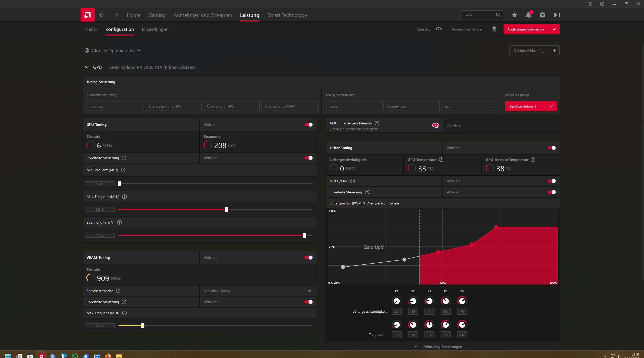Click the sidebar panel layout icon
The image size is (644, 358).
click(556, 15)
